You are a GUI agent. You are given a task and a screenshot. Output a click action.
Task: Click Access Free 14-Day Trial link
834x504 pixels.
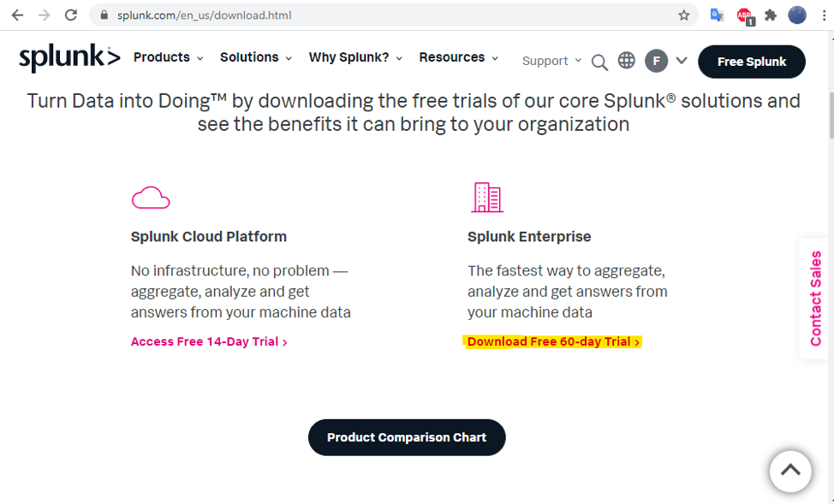click(x=209, y=342)
